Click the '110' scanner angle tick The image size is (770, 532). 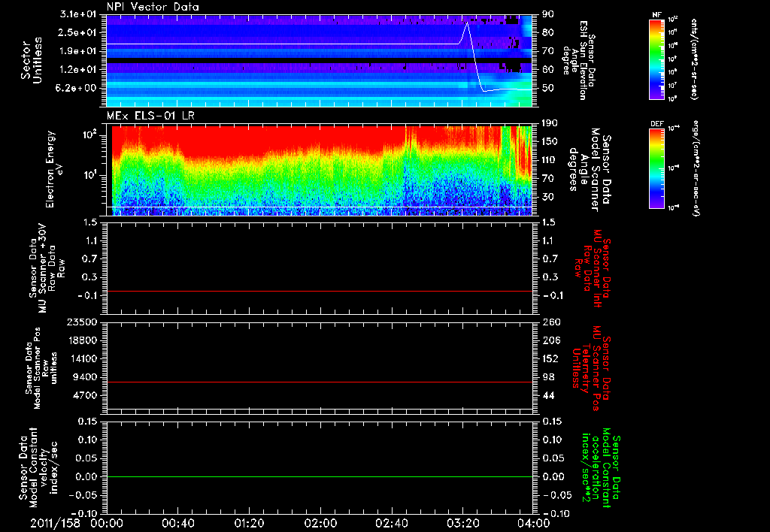click(550, 160)
